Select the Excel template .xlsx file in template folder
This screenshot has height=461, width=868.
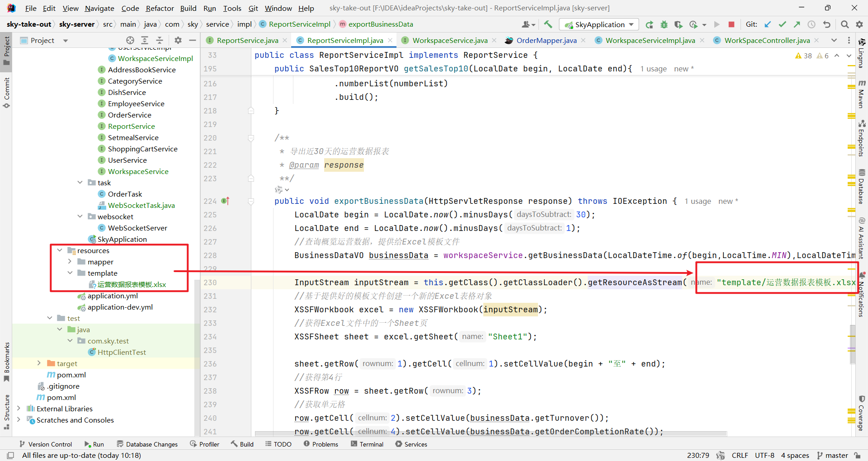[127, 284]
